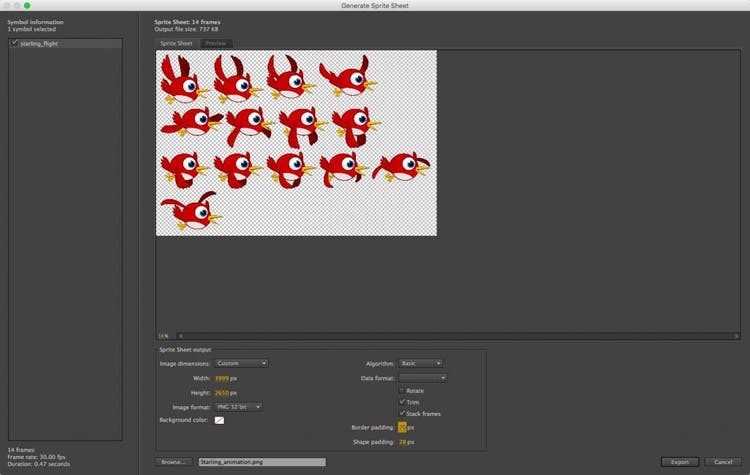Open the Algorithm Basic dropdown
This screenshot has width=750, height=475.
[420, 363]
